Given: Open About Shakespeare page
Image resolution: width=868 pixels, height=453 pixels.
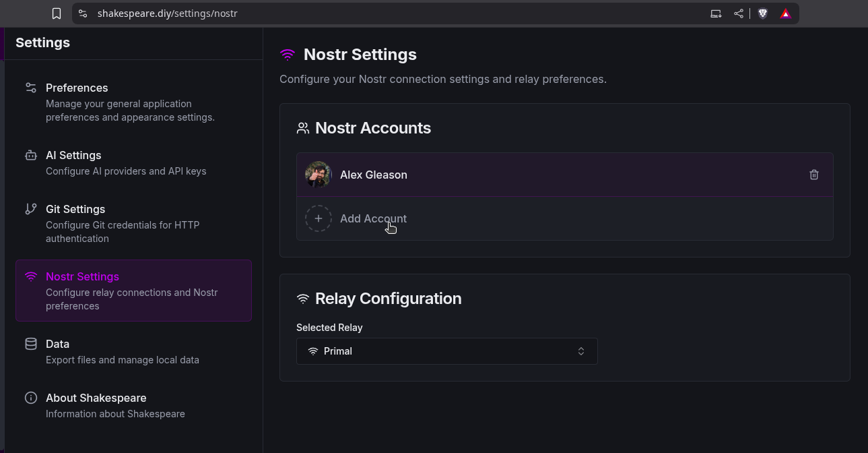Looking at the screenshot, I should [133, 405].
